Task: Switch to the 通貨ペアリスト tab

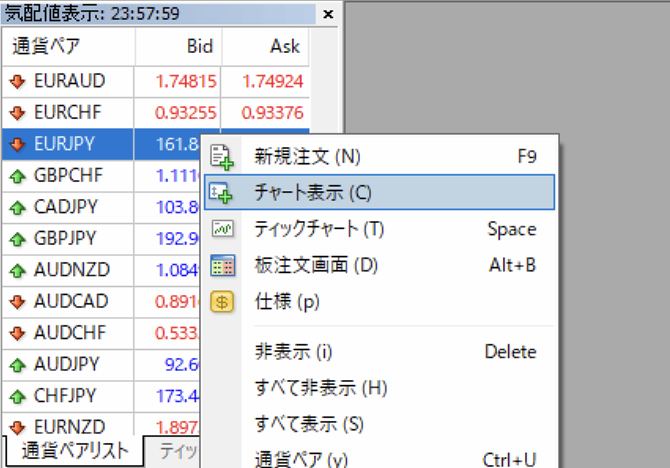Action: (x=75, y=451)
